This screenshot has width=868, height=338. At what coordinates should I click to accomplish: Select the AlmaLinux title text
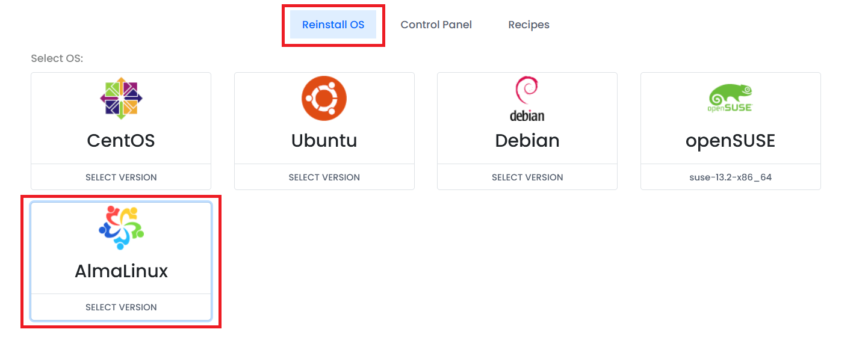pyautogui.click(x=121, y=271)
